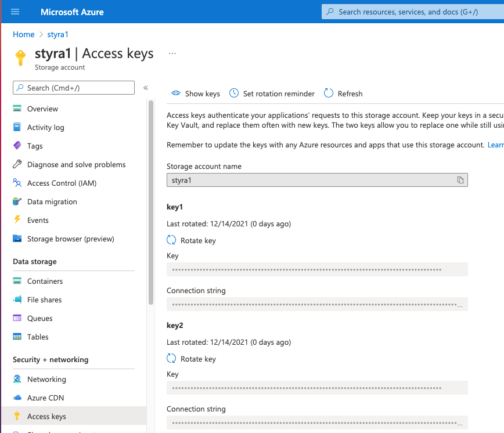Select Access keys in sidebar

click(74, 417)
